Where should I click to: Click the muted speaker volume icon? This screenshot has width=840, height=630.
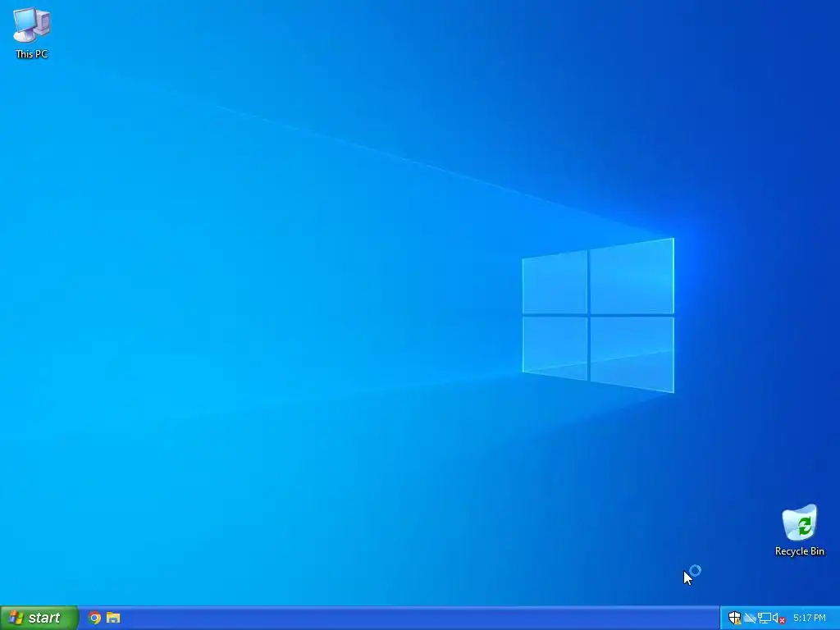click(x=779, y=619)
